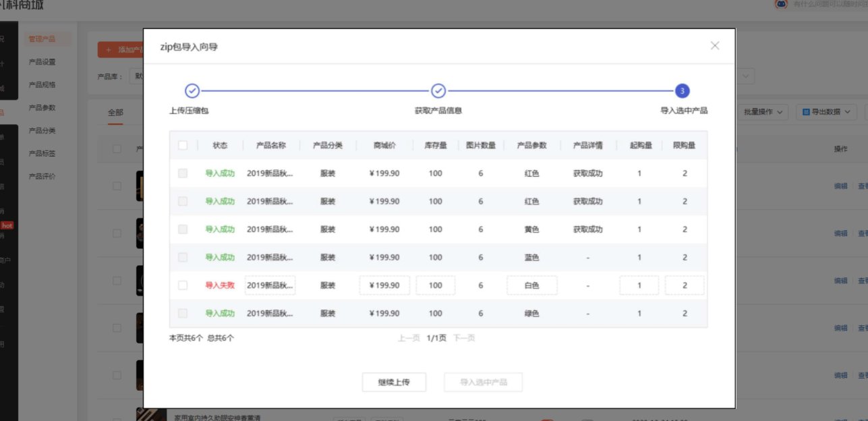
Task: Click the 产品名称 column header
Action: pos(271,145)
